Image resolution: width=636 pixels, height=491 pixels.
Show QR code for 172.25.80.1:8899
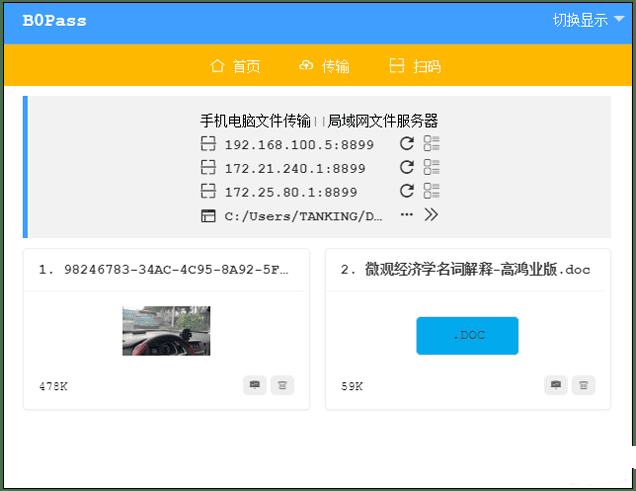coord(208,191)
